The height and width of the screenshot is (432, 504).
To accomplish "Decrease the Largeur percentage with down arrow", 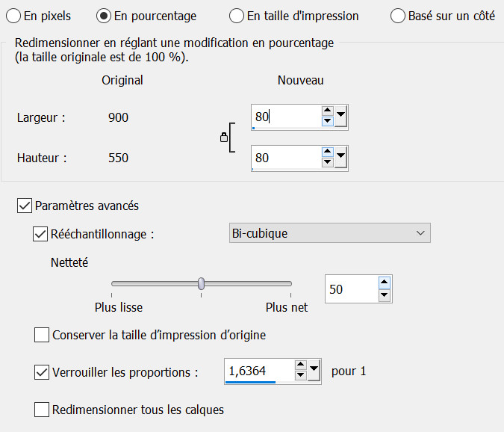I will point(327,121).
